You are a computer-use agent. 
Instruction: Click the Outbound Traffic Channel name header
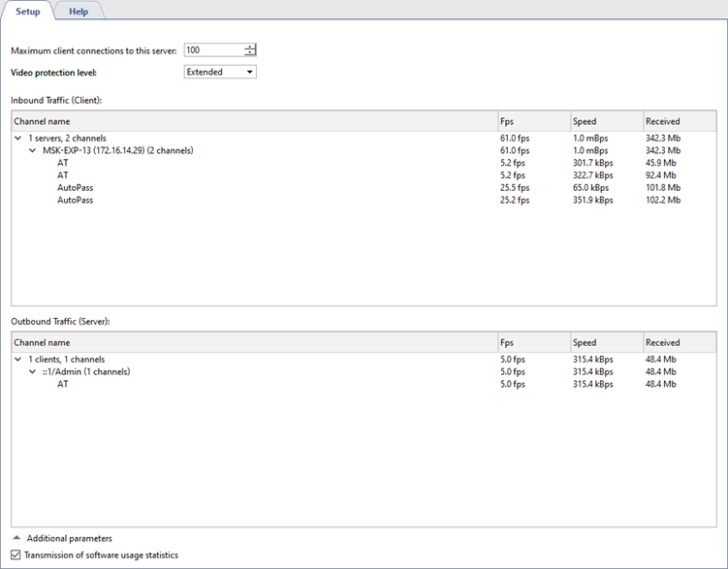pos(252,342)
